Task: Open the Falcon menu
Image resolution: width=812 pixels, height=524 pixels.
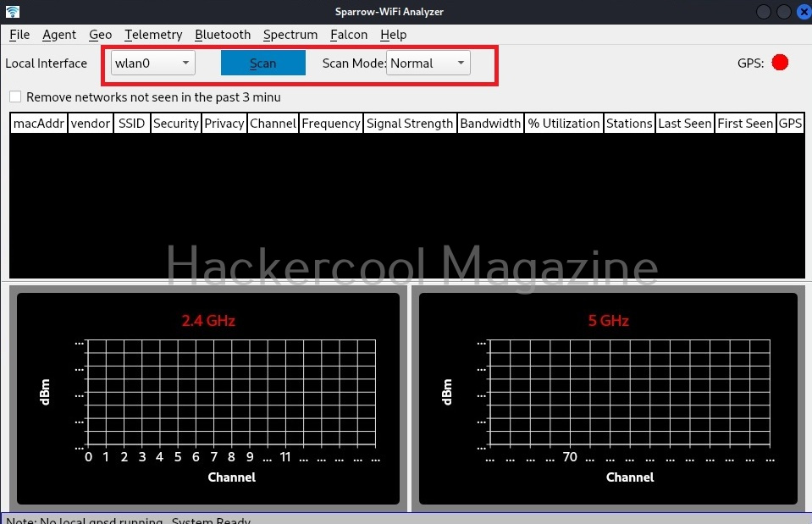Action: coord(349,35)
